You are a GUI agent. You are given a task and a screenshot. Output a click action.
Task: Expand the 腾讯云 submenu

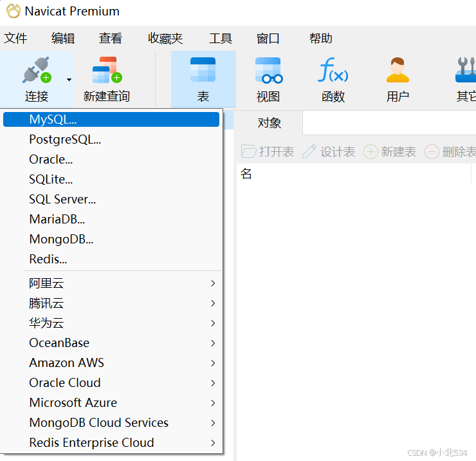click(111, 303)
